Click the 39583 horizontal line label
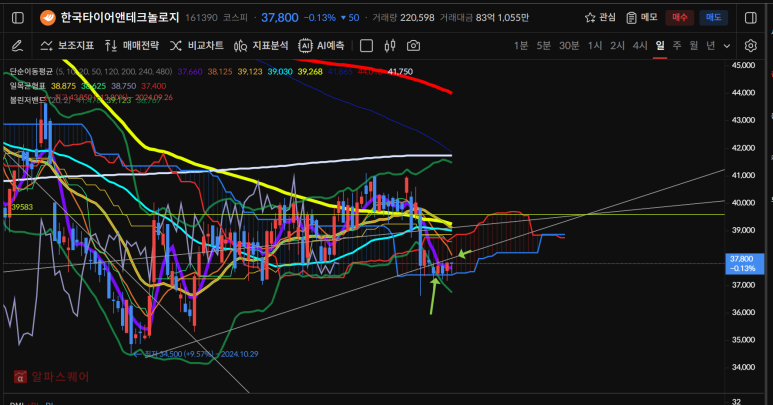The width and height of the screenshot is (773, 405). click(x=22, y=207)
